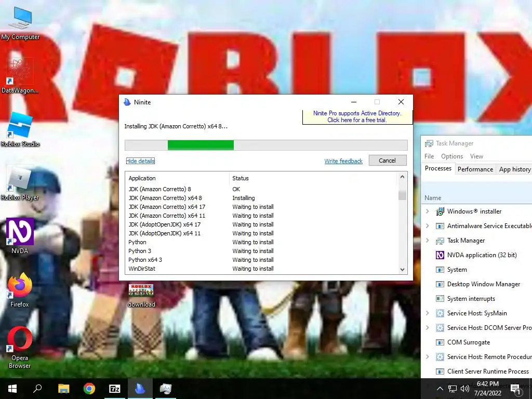This screenshot has width=532, height=399.
Task: Click the Ninite title bar icon
Action: (x=127, y=102)
